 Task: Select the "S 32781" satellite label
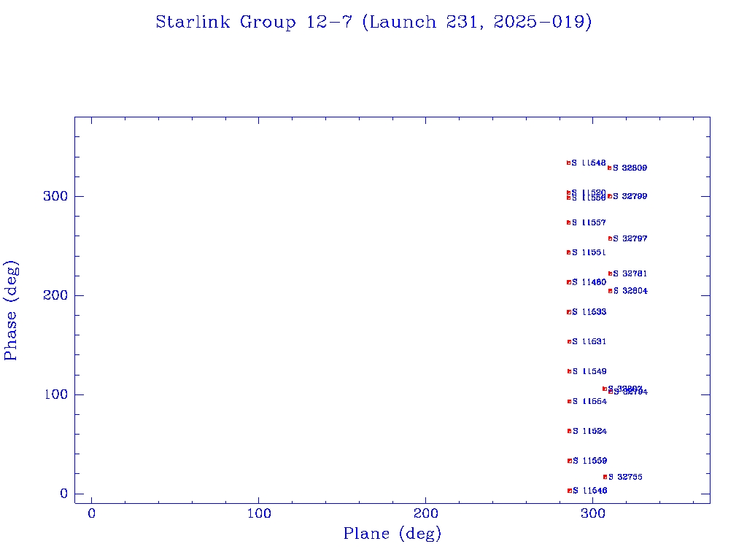(x=630, y=274)
